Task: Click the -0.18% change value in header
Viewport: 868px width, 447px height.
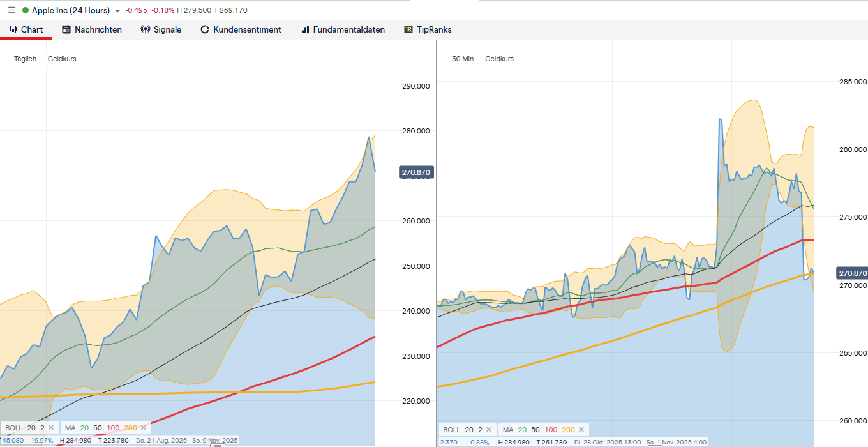Action: pyautogui.click(x=163, y=10)
